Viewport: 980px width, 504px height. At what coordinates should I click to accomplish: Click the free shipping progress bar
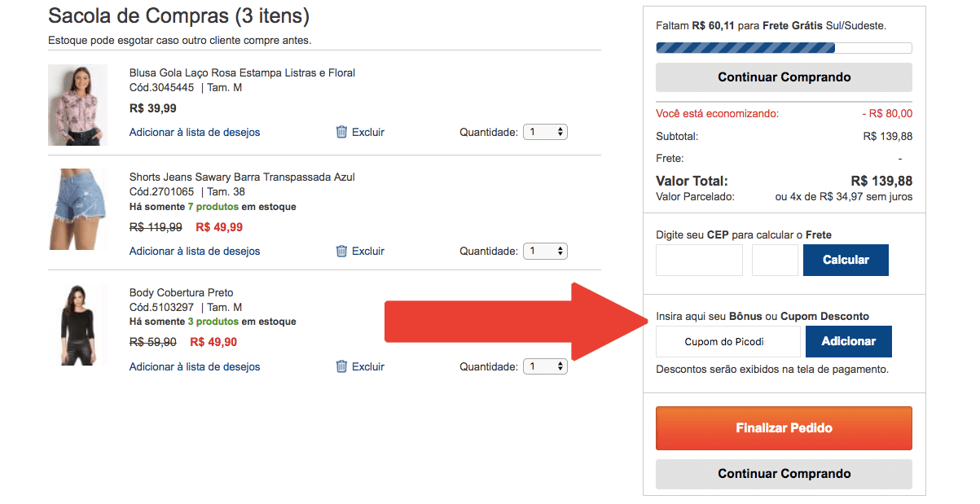point(784,48)
